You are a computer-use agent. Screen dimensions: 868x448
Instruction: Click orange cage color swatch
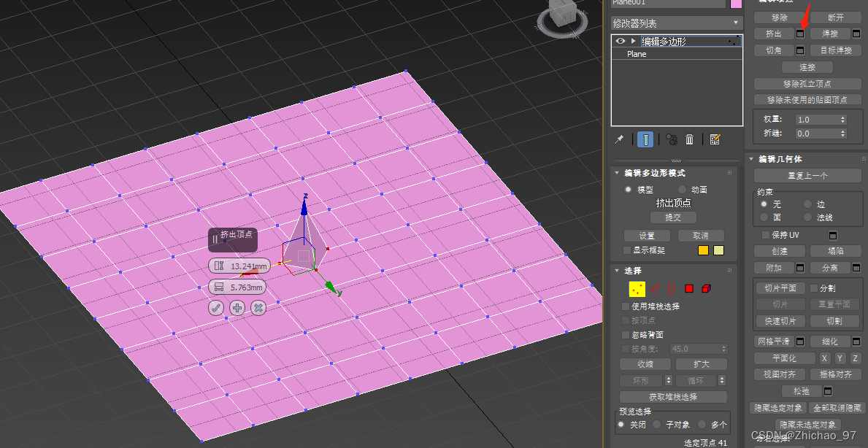pyautogui.click(x=703, y=250)
